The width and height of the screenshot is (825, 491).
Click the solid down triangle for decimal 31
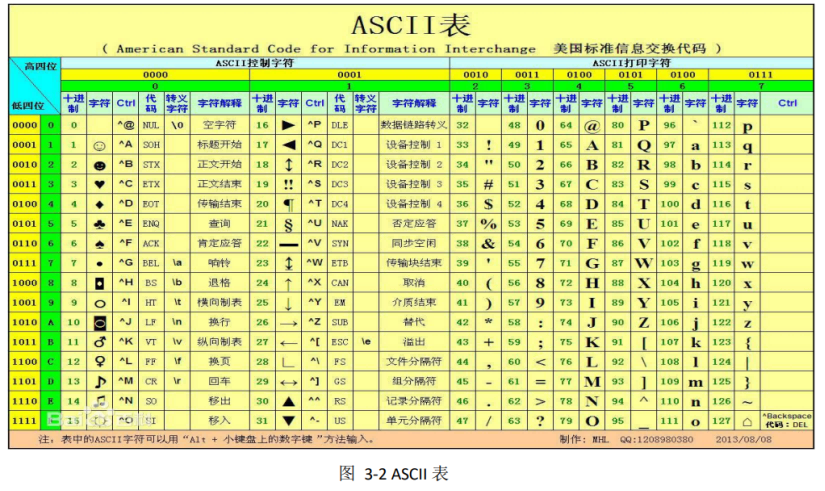tap(288, 421)
